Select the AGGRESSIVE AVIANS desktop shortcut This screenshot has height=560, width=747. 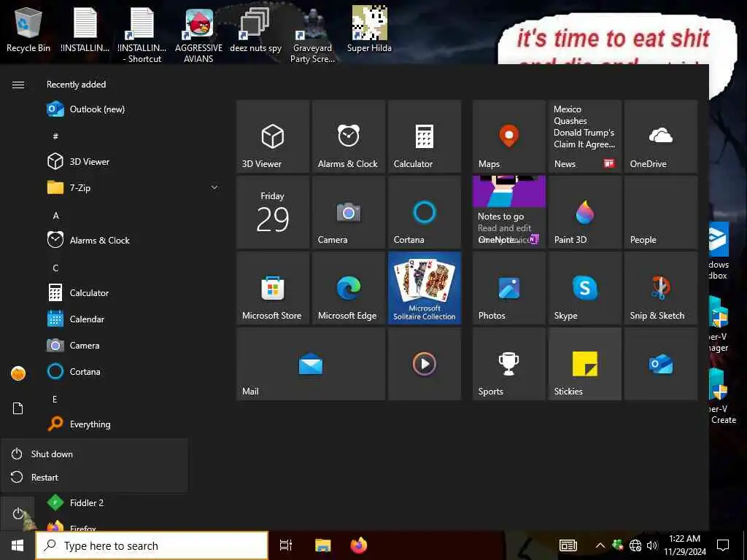click(198, 35)
